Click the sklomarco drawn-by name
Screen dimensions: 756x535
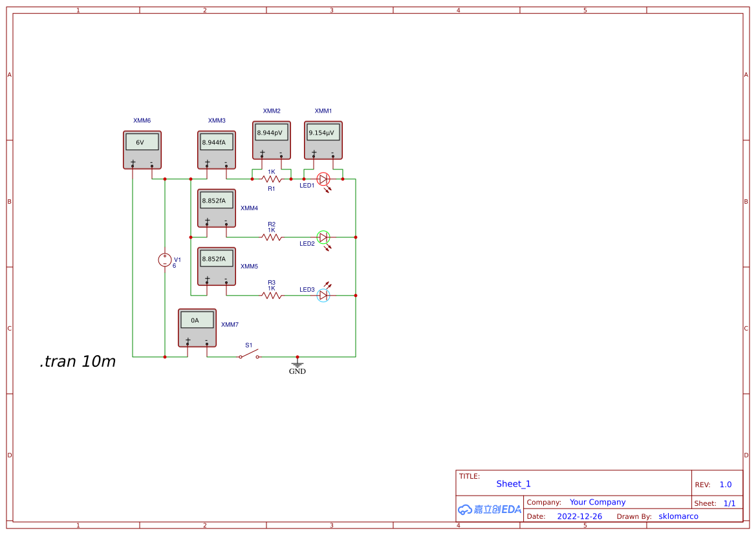[x=678, y=516]
